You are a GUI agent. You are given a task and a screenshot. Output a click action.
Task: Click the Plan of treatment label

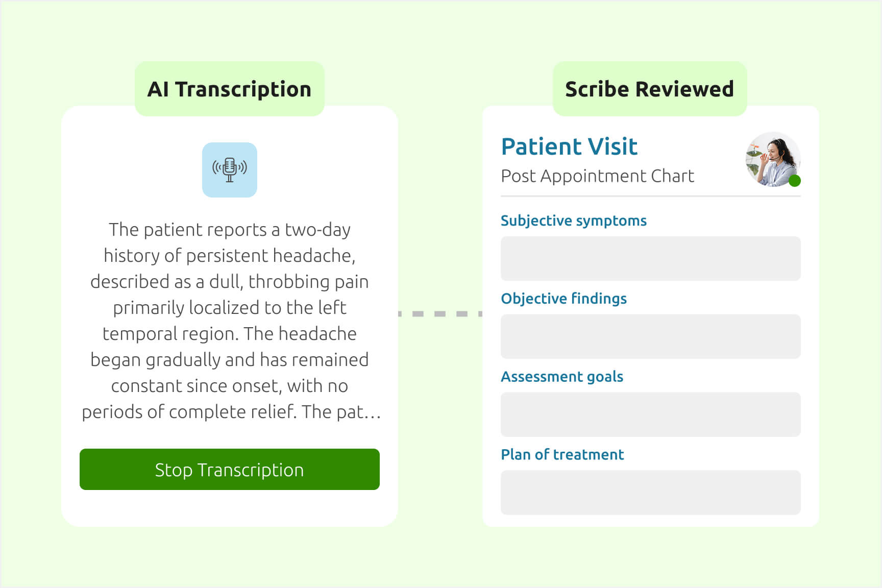click(562, 455)
